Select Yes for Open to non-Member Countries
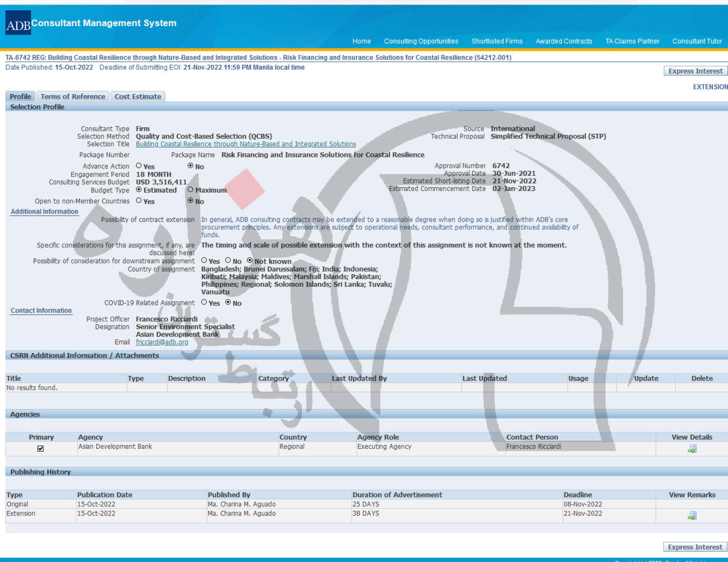The image size is (728, 562). (139, 201)
